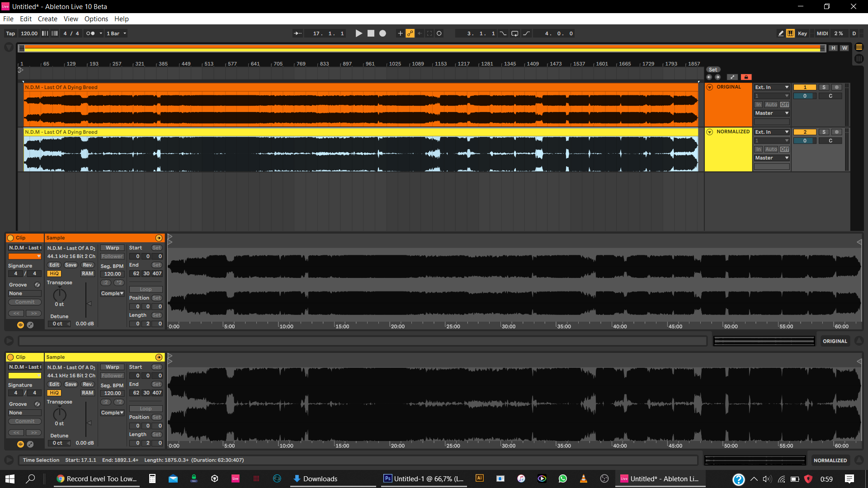
Task: Click the Set locator button
Action: coord(713,70)
